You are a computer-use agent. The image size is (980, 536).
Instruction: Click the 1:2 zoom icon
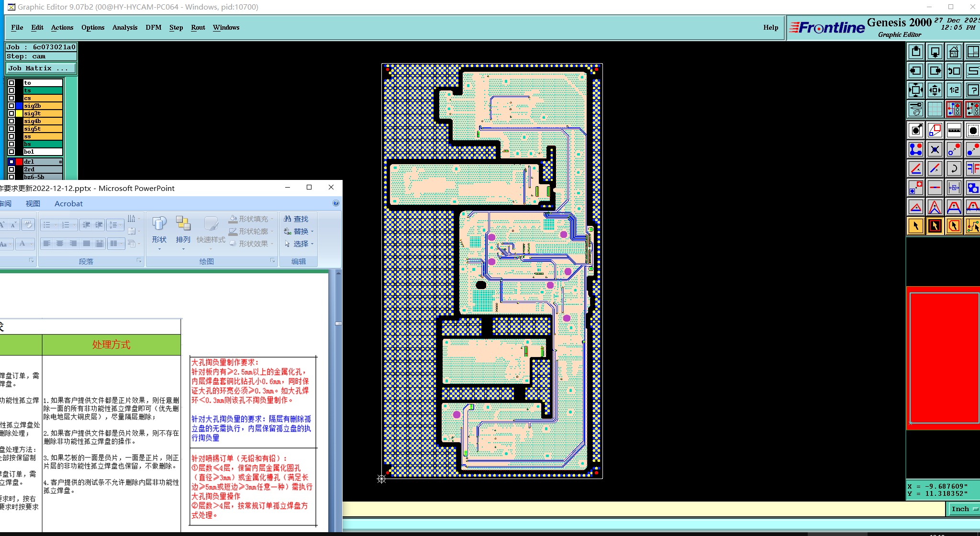[x=954, y=90]
